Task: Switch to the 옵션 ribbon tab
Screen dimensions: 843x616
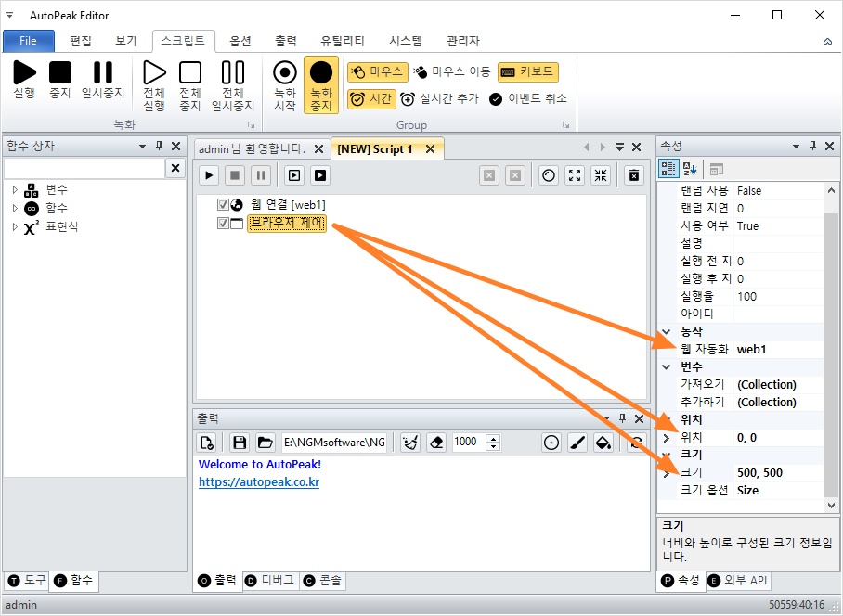Action: tap(240, 41)
